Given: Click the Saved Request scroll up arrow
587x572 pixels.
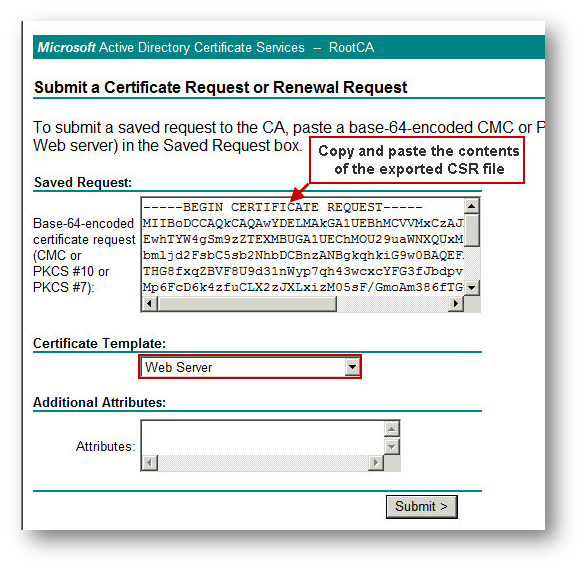Looking at the screenshot, I should click(x=472, y=206).
